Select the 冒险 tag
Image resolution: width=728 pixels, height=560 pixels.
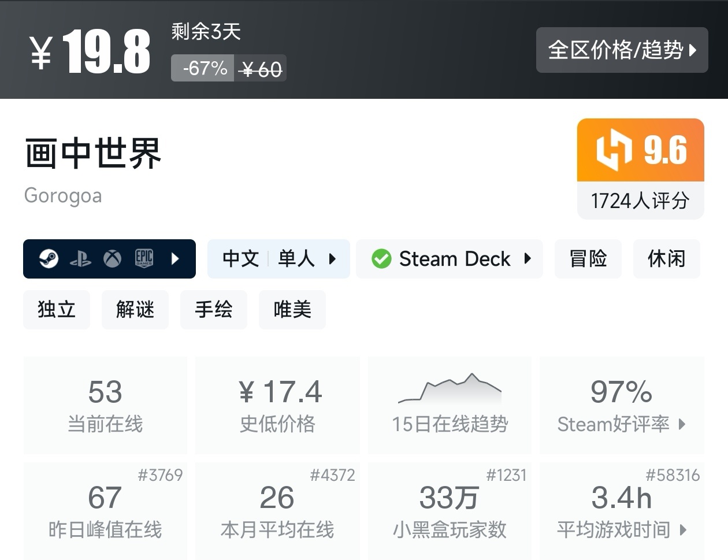pyautogui.click(x=588, y=259)
